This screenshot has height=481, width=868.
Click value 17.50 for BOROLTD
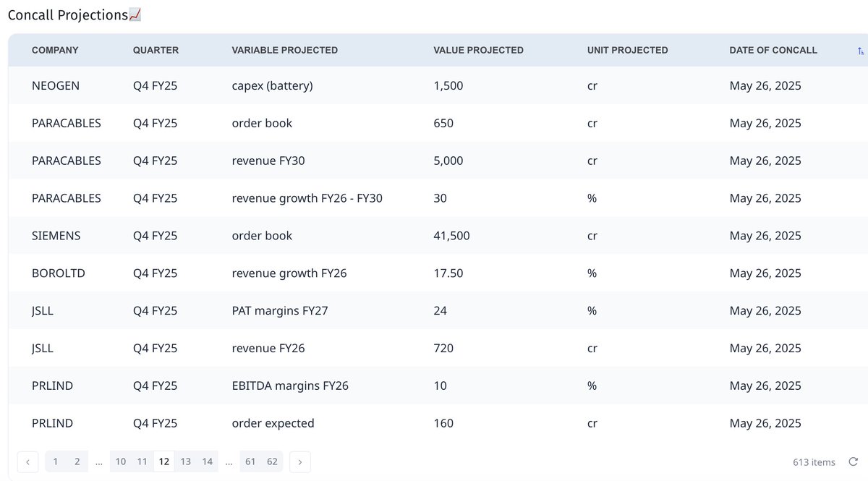tap(448, 273)
